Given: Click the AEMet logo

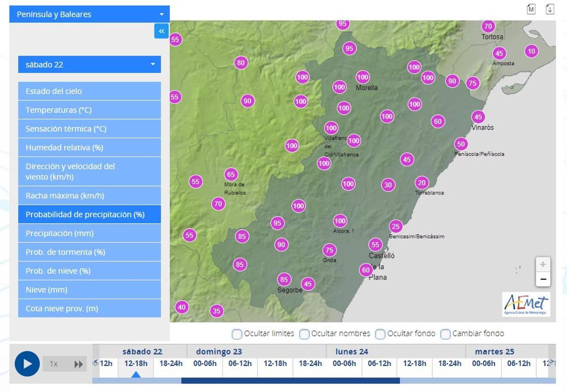Looking at the screenshot, I should click(526, 304).
